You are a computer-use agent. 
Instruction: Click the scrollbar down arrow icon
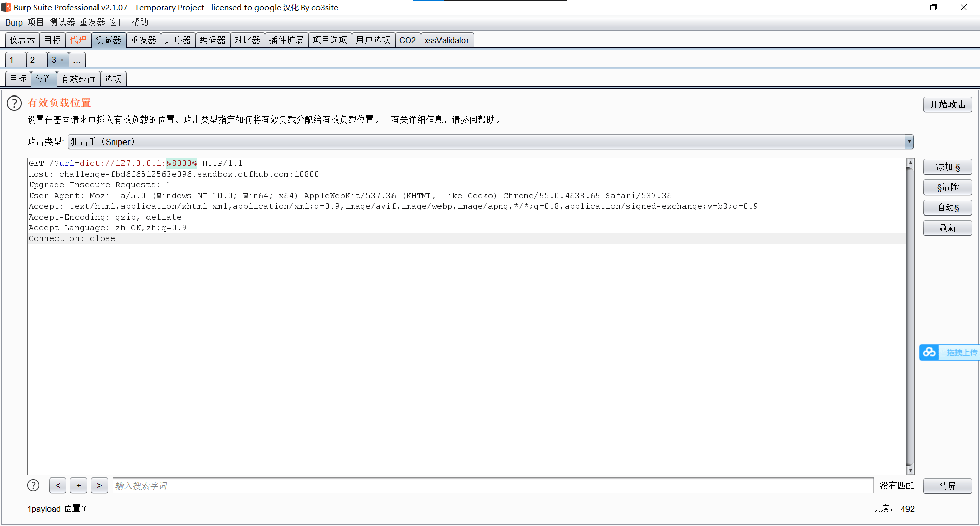(x=910, y=469)
